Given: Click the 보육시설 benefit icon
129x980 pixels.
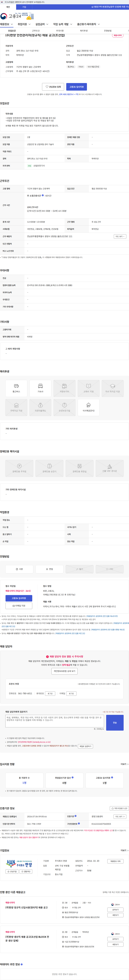Looking at the screenshot, I should (64, 407).
